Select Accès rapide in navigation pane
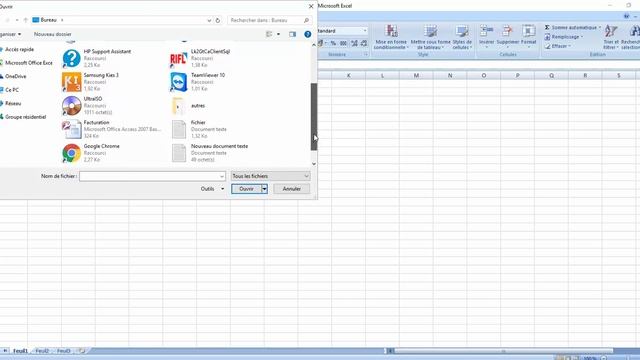 19,49
